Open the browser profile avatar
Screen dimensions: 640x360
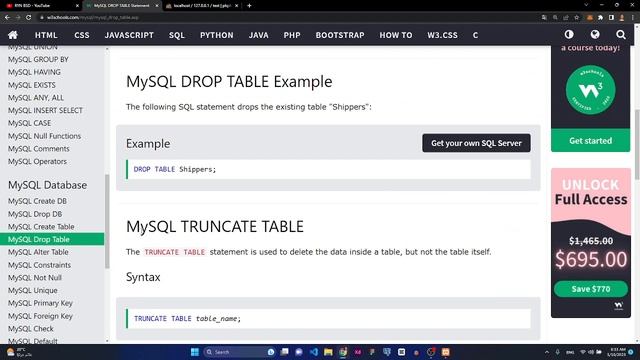[x=622, y=18]
